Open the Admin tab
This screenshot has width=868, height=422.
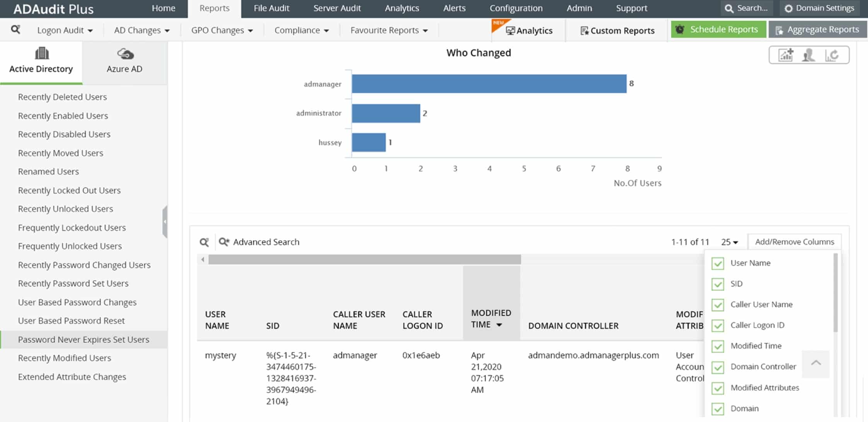[579, 8]
